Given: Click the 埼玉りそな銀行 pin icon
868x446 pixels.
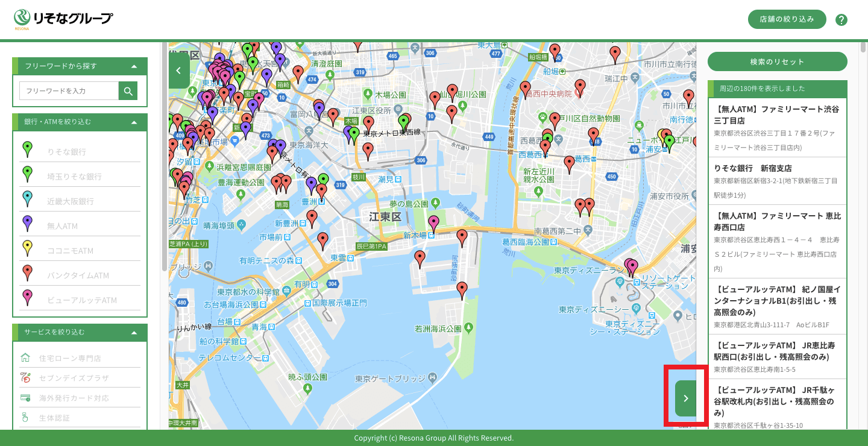Looking at the screenshot, I should point(27,174).
